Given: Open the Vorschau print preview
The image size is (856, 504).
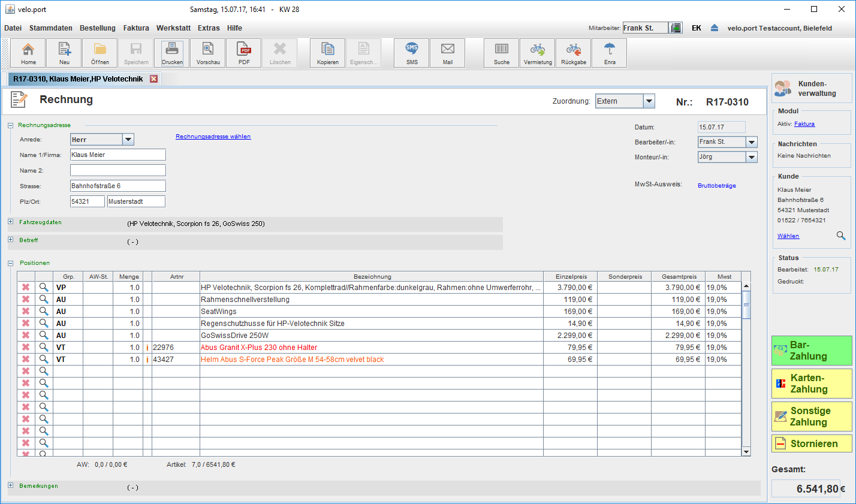Looking at the screenshot, I should pyautogui.click(x=208, y=53).
